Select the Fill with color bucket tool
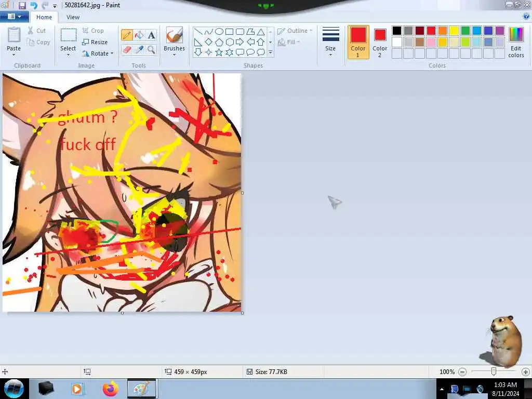Viewport: 532px width, 399px height. tap(139, 35)
